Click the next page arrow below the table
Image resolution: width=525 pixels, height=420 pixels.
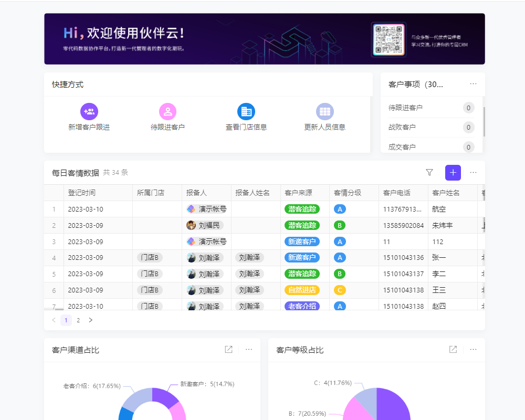(90, 320)
